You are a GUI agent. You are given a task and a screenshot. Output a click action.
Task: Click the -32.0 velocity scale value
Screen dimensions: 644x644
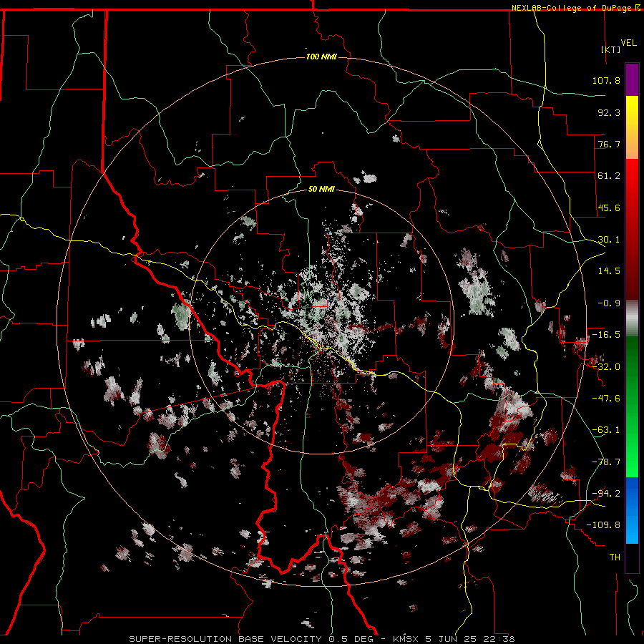606,367
